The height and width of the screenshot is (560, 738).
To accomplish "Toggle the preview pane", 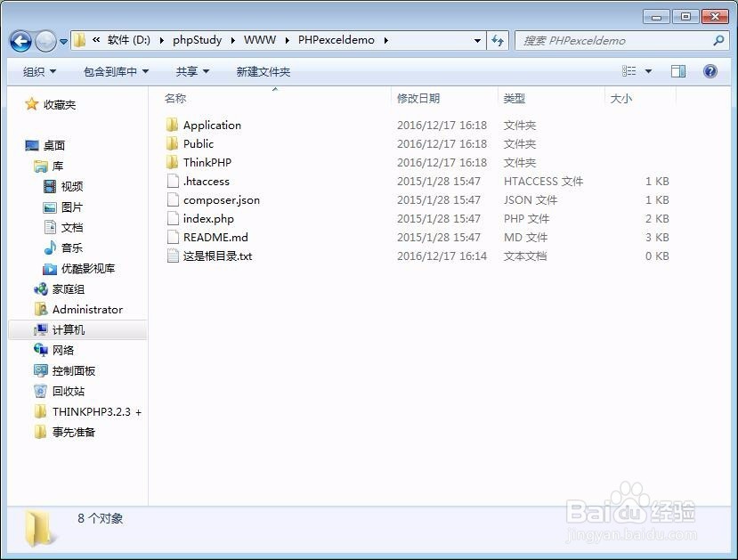I will point(677,71).
